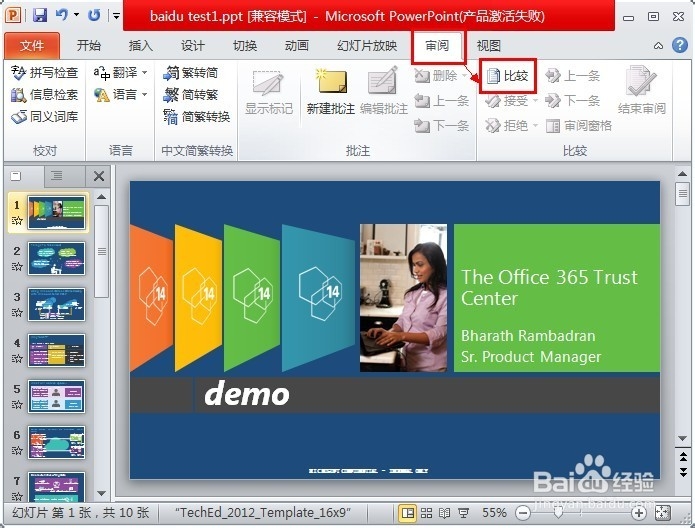
Task: Click zoom out minus button
Action: point(523,513)
